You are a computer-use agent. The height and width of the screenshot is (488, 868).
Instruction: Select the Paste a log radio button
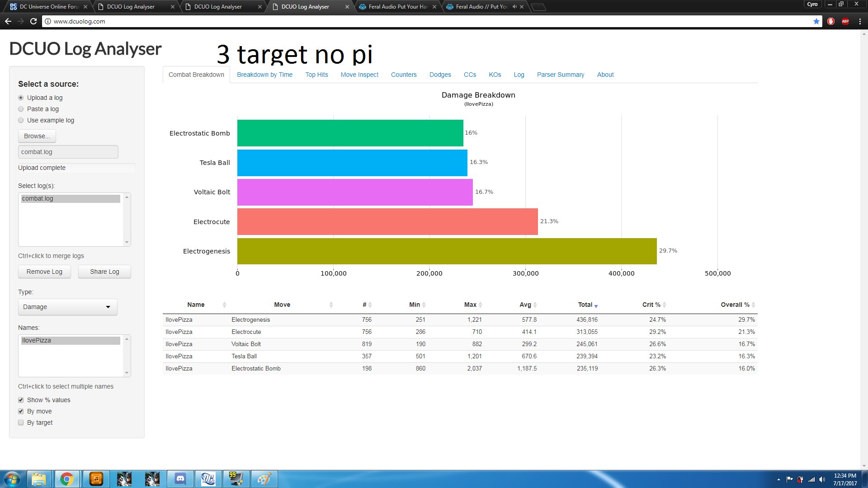21,109
